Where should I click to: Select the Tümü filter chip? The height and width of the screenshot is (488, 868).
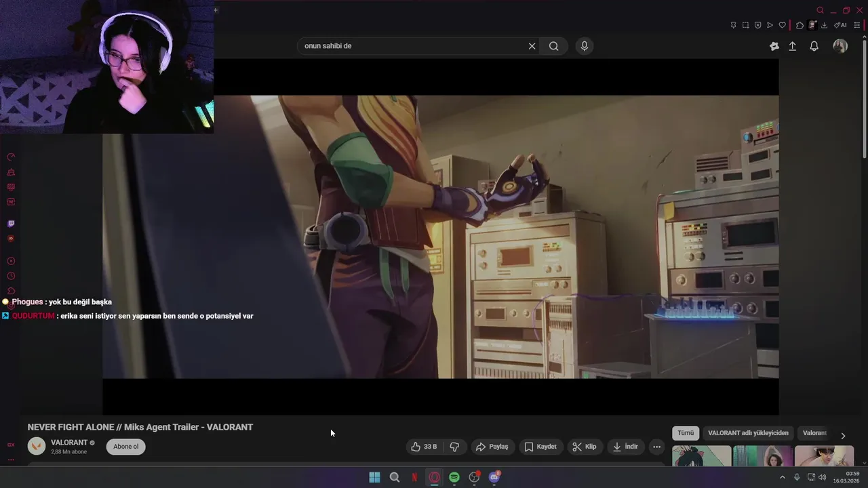686,433
